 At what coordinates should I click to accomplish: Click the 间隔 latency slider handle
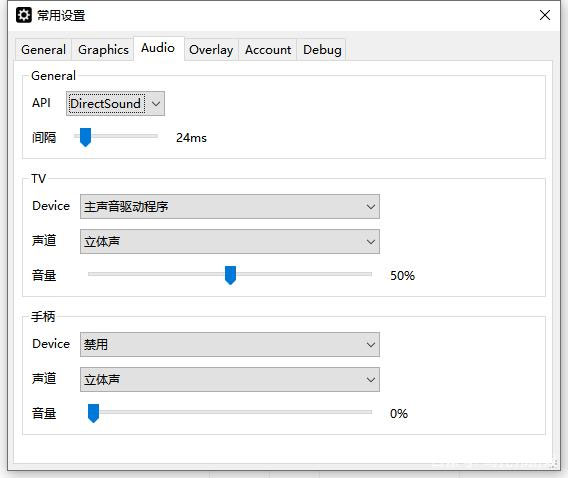85,137
